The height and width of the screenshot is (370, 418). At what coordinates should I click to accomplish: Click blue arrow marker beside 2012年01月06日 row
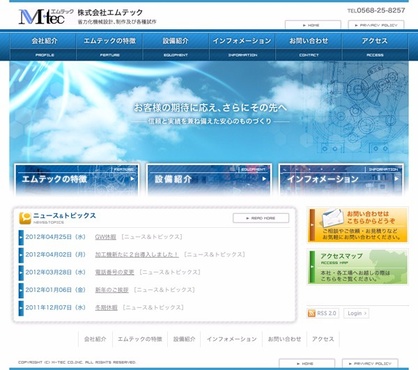21,290
